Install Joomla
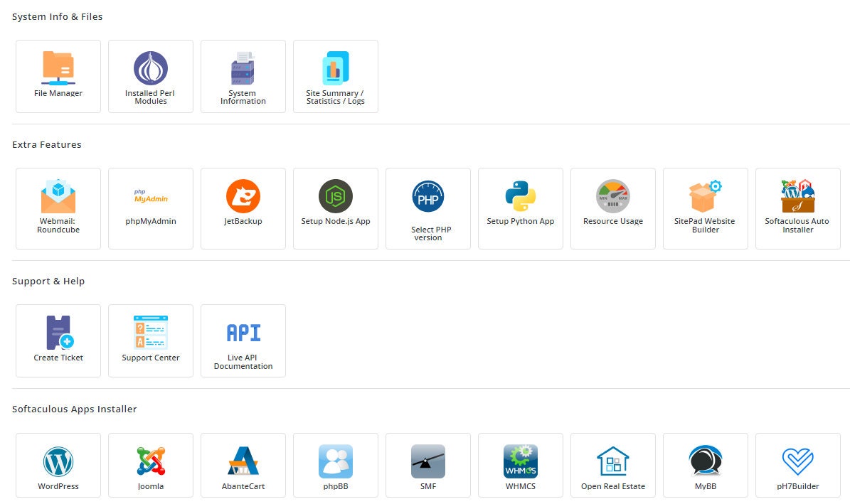850x504 pixels. (x=150, y=465)
